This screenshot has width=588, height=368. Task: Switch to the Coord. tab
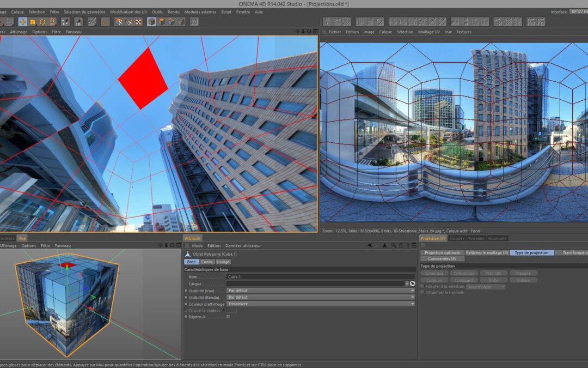[x=207, y=262]
